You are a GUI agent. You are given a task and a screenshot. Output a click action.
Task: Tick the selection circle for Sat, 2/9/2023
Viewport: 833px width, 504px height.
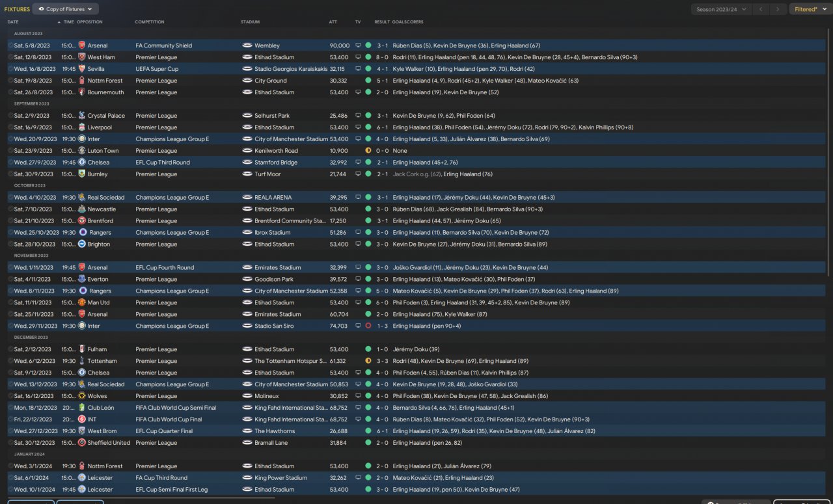[x=10, y=116]
